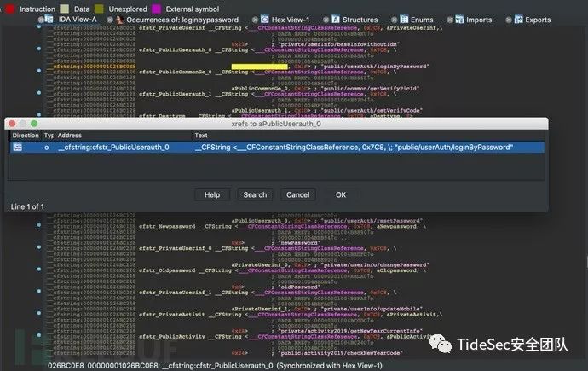Close the Exports tab
Viewport: 588px width, 371px height.
(509, 20)
